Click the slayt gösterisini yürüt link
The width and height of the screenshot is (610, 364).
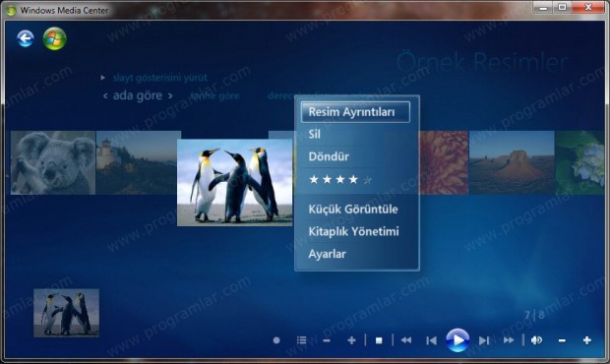pos(160,78)
